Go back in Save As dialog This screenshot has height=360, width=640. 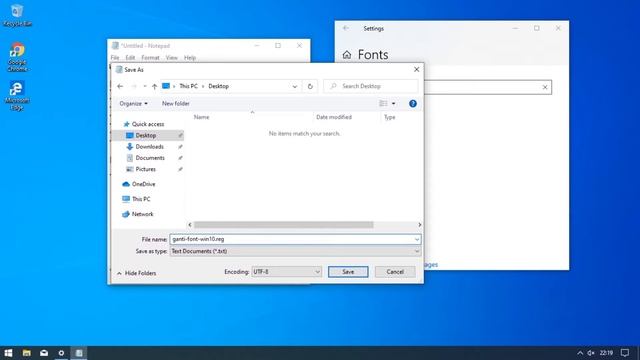tap(120, 86)
